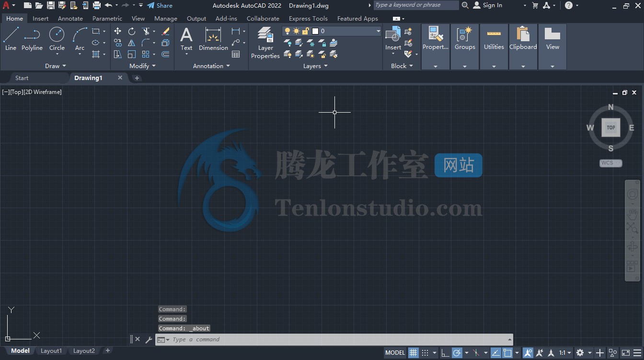This screenshot has height=360, width=644.
Task: Select the Dimension tool
Action: (x=213, y=39)
